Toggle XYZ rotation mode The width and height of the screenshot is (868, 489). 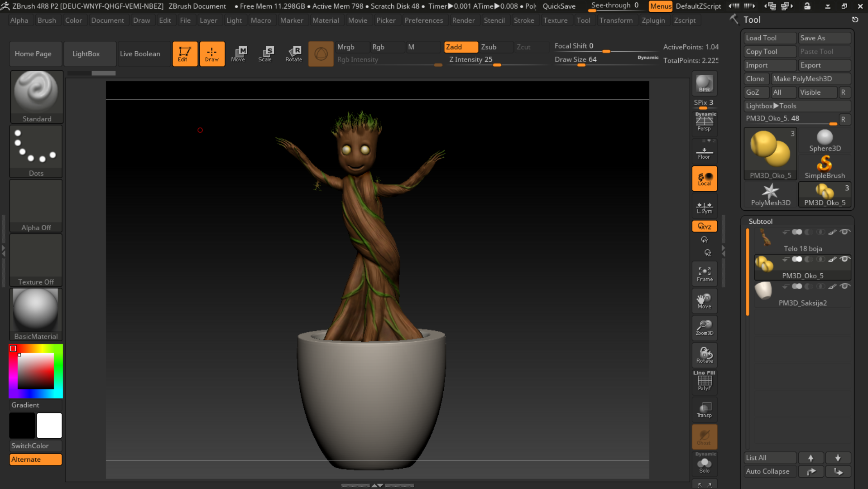(x=704, y=226)
